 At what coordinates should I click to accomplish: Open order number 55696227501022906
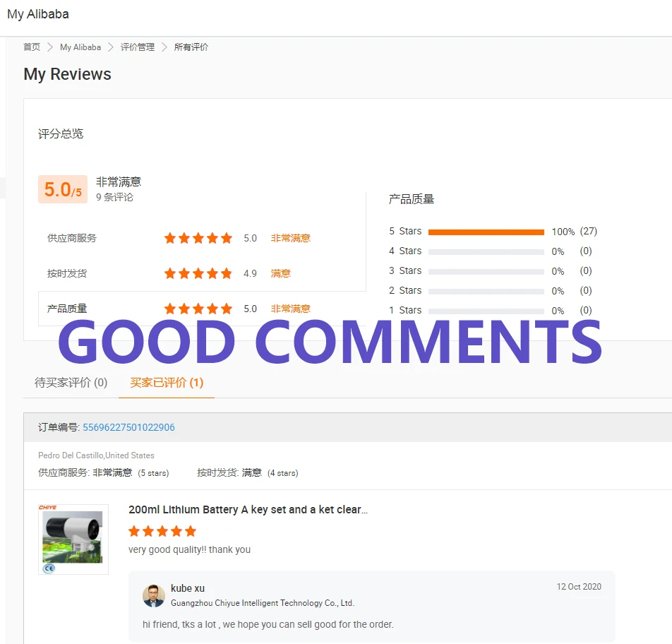point(128,427)
